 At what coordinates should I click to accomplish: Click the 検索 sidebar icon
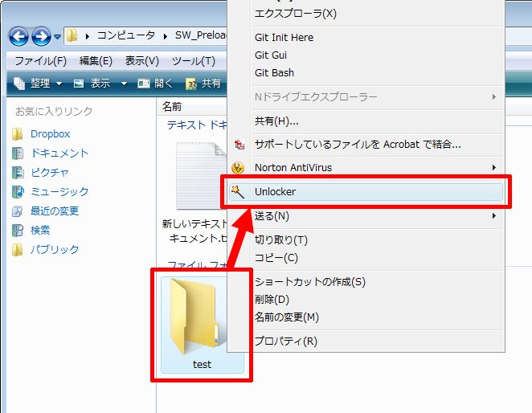click(18, 230)
